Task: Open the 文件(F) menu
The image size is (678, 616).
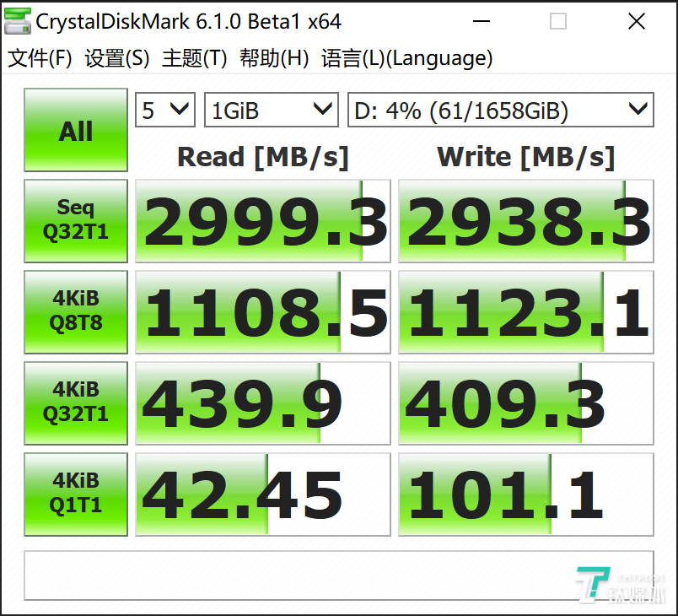Action: [x=39, y=58]
